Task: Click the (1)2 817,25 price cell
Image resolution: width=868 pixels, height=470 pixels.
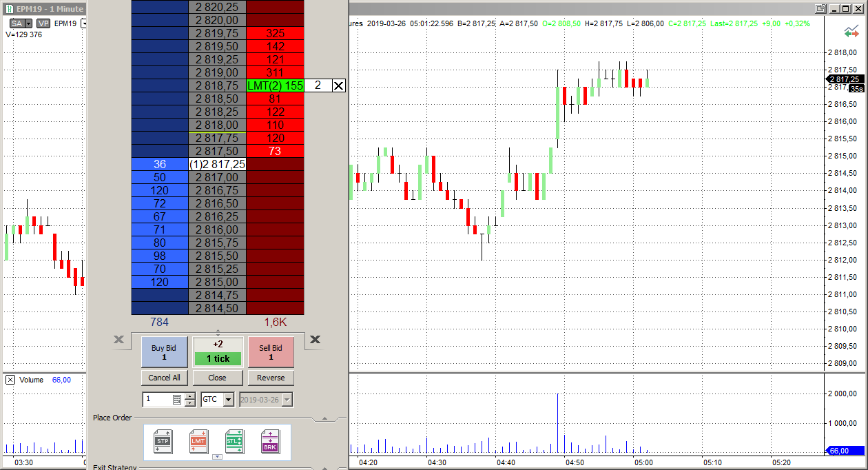Action: coord(217,164)
